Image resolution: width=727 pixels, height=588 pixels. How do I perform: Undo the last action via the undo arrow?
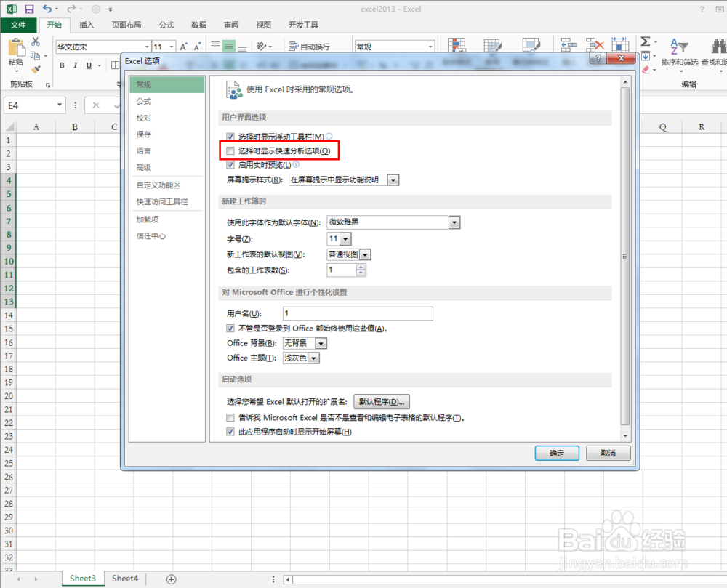[47, 9]
